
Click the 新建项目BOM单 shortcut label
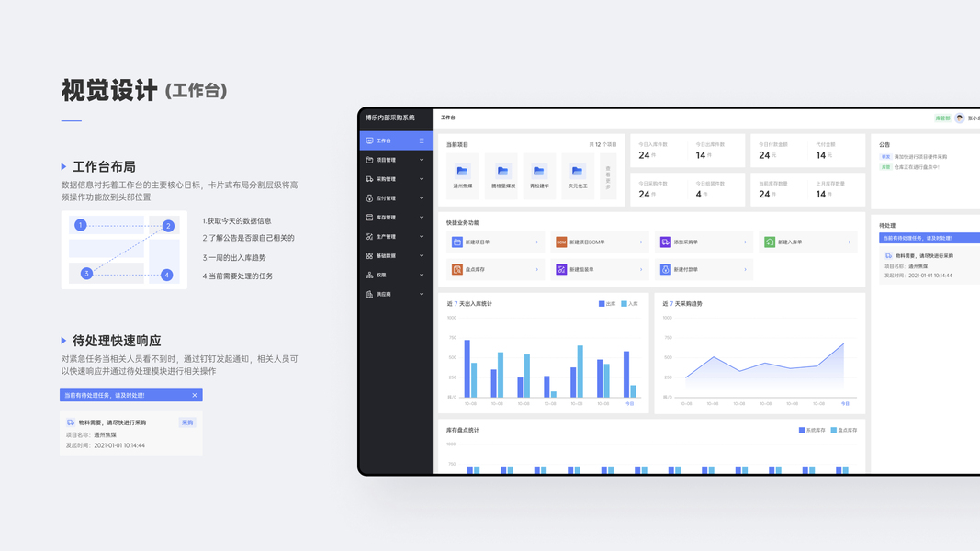pyautogui.click(x=587, y=242)
